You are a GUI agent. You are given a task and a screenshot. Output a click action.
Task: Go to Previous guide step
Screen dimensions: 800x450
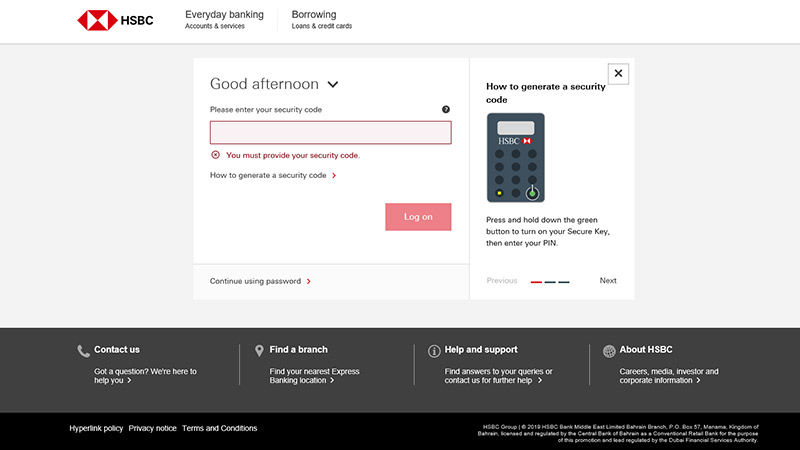pyautogui.click(x=502, y=281)
